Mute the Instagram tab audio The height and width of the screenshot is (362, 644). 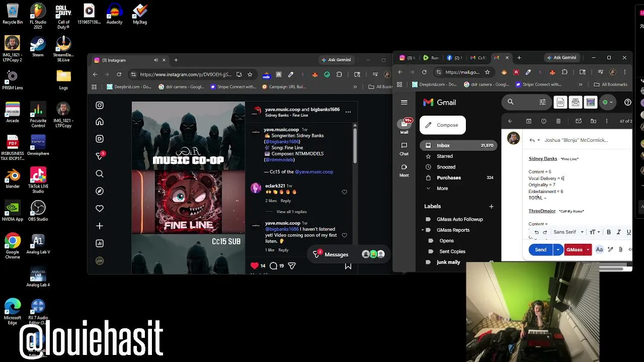pyautogui.click(x=156, y=60)
